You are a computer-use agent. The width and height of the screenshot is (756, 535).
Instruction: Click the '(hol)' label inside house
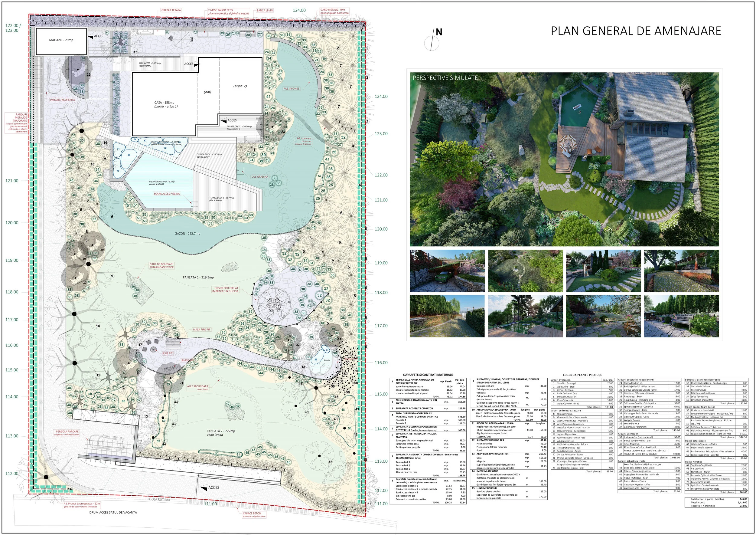coord(207,92)
